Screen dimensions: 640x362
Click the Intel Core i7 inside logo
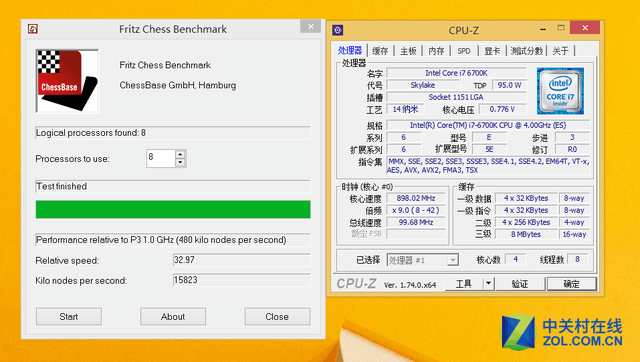560,91
